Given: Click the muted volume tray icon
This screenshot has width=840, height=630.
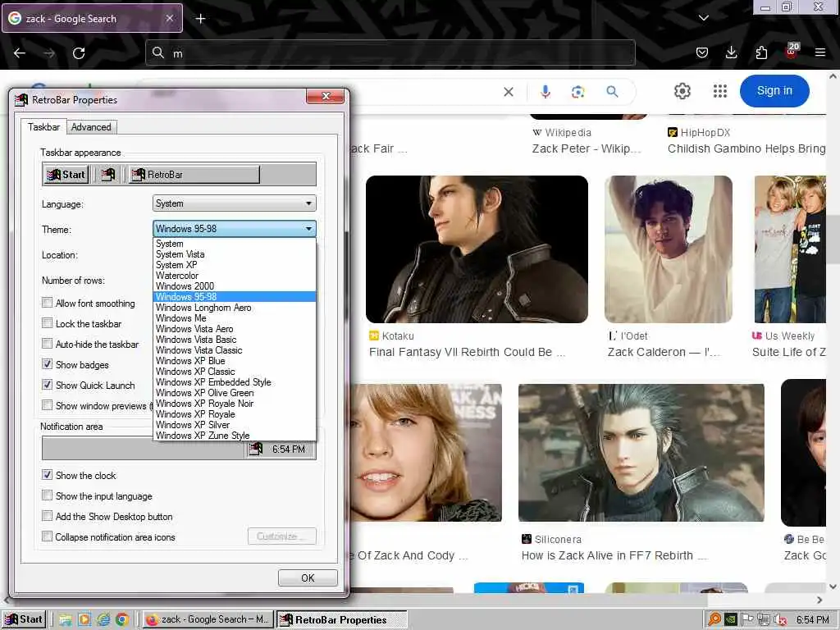Looking at the screenshot, I should tap(781, 620).
